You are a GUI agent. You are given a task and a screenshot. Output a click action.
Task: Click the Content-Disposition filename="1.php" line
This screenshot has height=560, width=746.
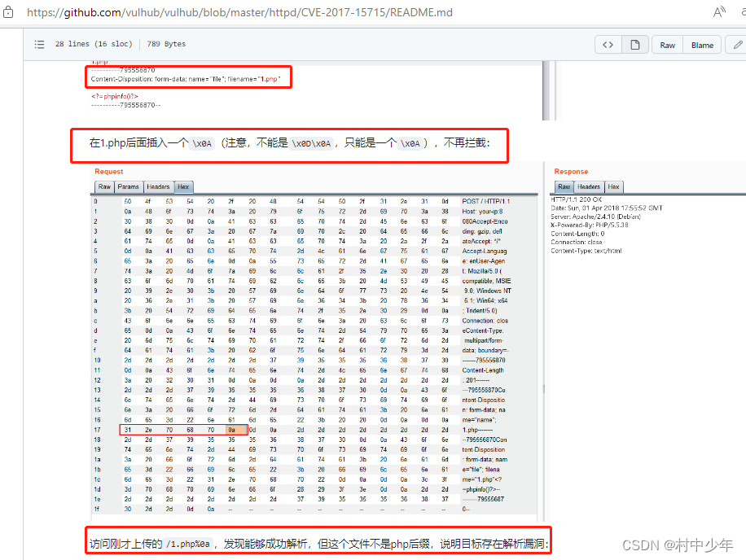coord(186,79)
